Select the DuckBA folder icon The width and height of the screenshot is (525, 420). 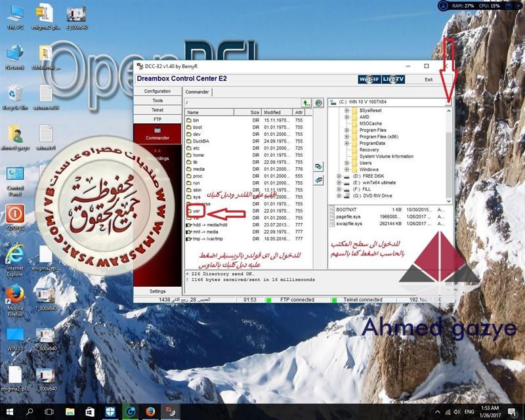(x=189, y=141)
